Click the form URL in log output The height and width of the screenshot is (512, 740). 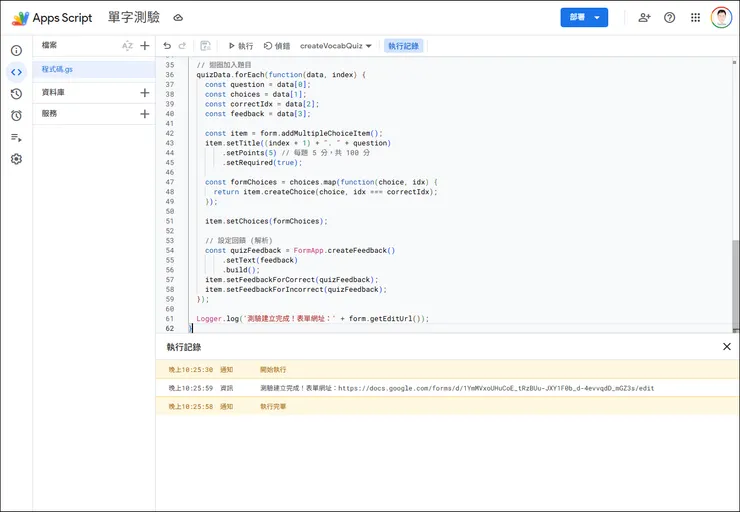pos(496,388)
